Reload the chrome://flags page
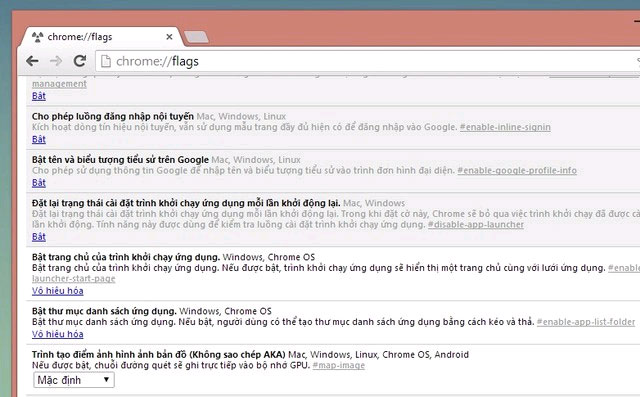The width and height of the screenshot is (640, 397). click(80, 61)
